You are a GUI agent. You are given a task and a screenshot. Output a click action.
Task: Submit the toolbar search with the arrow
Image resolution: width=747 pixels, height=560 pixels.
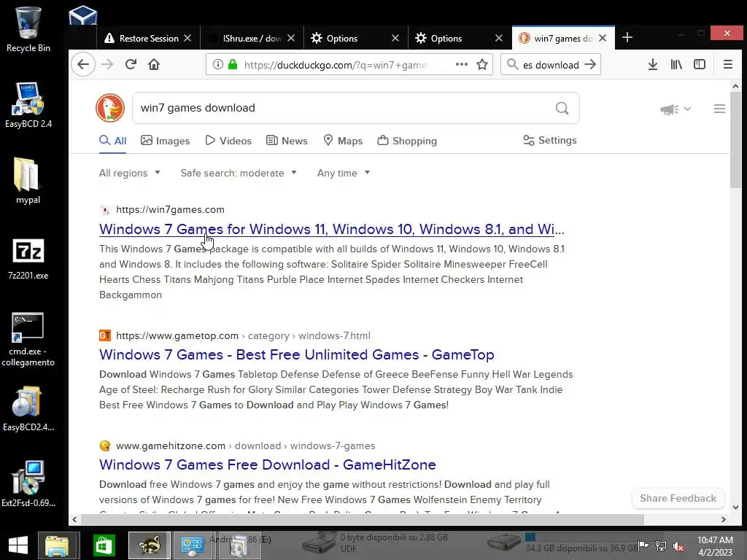590,64
